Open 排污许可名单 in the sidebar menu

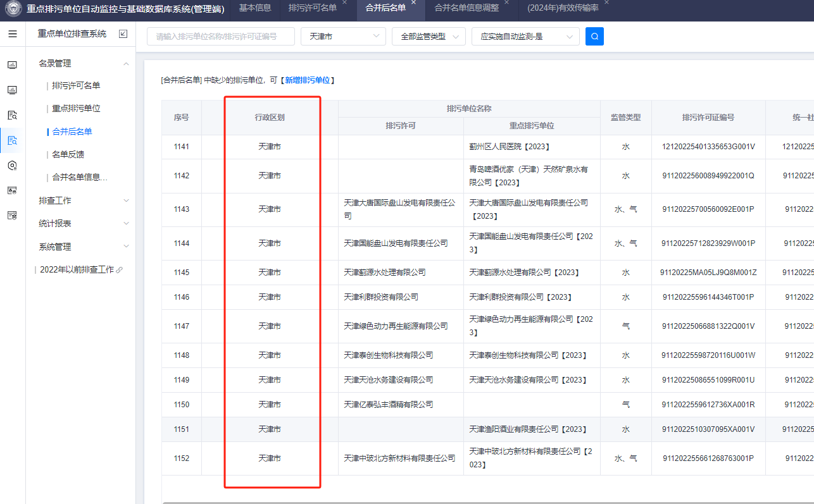pyautogui.click(x=76, y=85)
